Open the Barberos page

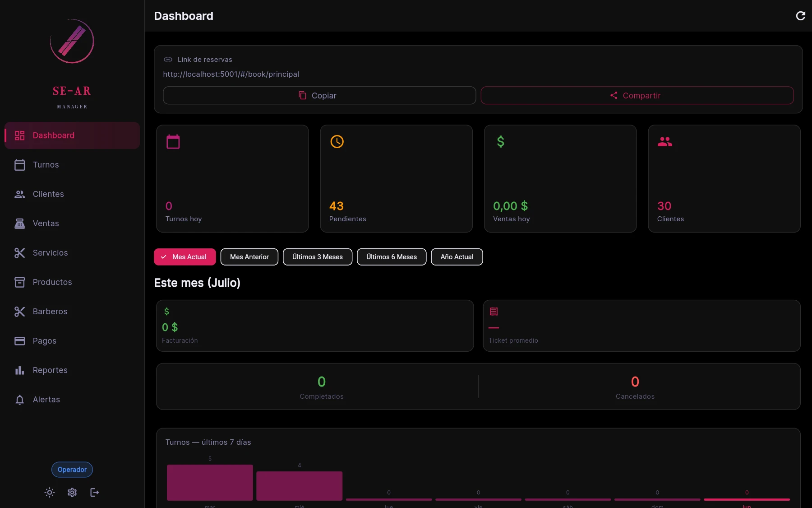pyautogui.click(x=72, y=312)
